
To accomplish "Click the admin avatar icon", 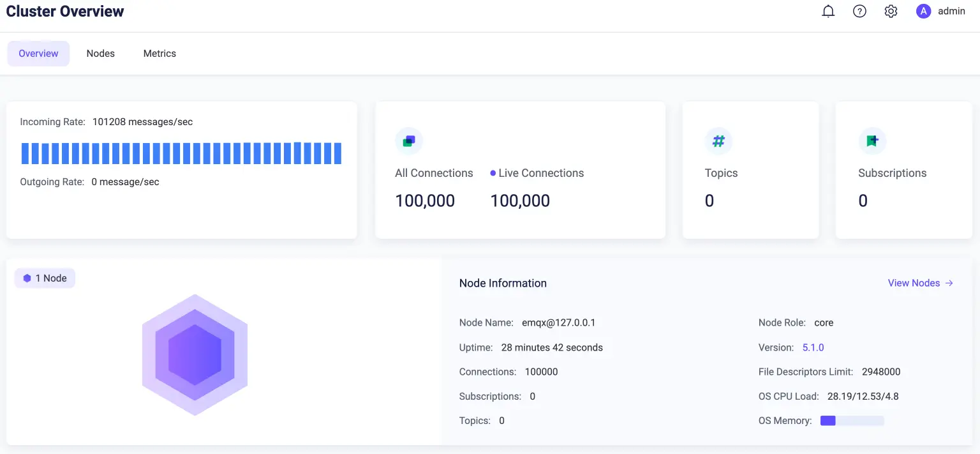I will 923,11.
